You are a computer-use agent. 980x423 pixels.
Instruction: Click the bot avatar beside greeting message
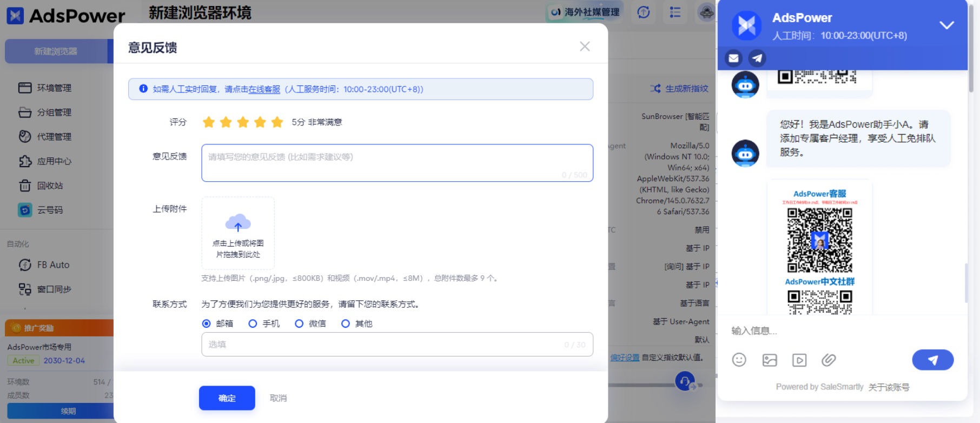pyautogui.click(x=745, y=153)
